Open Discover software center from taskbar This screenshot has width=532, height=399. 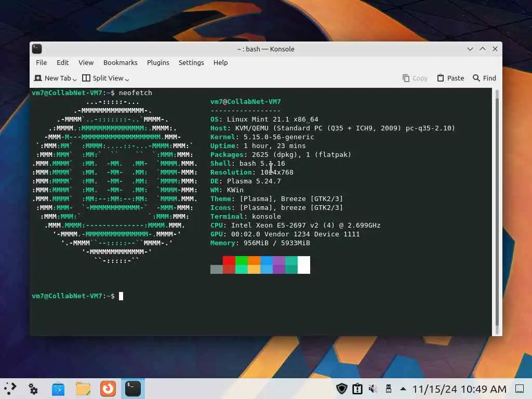pos(58,389)
